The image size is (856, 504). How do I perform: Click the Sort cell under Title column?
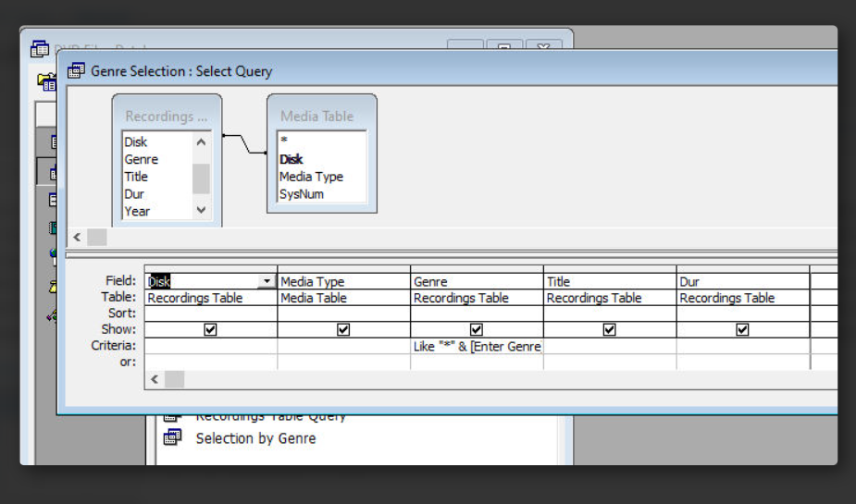(610, 313)
